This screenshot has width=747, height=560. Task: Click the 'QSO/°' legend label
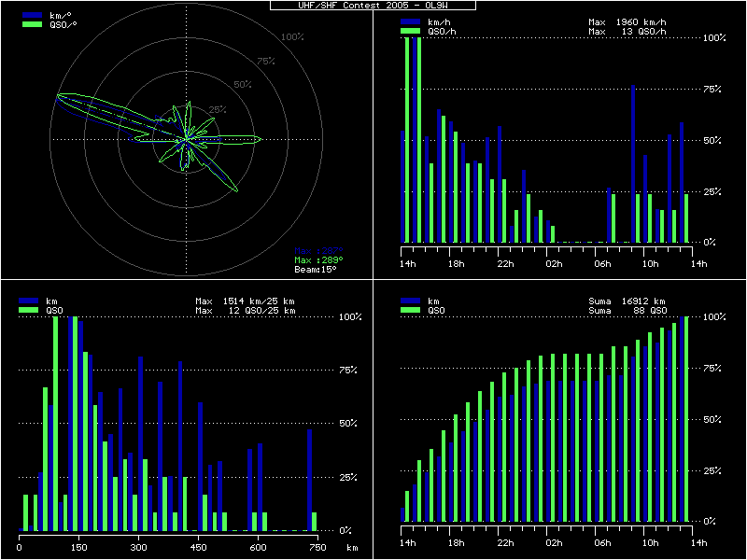(x=63, y=25)
